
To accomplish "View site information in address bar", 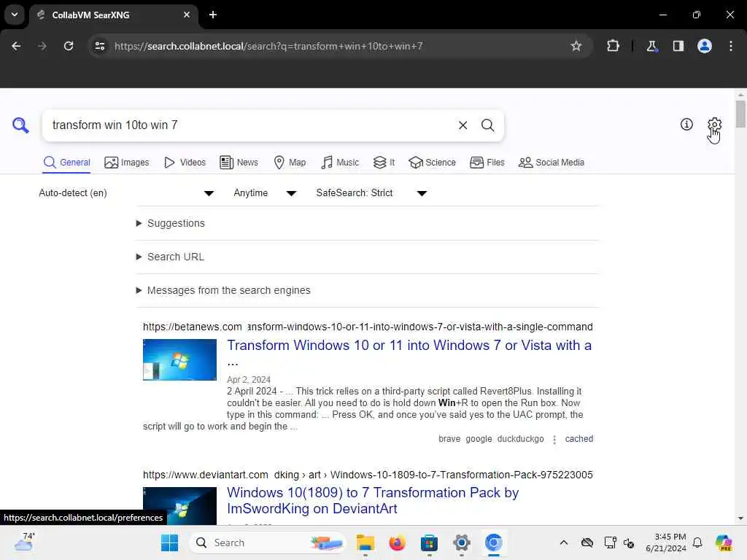I will coord(99,46).
